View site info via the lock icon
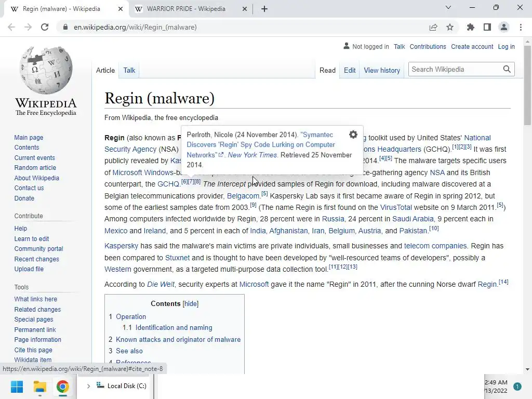 65,27
